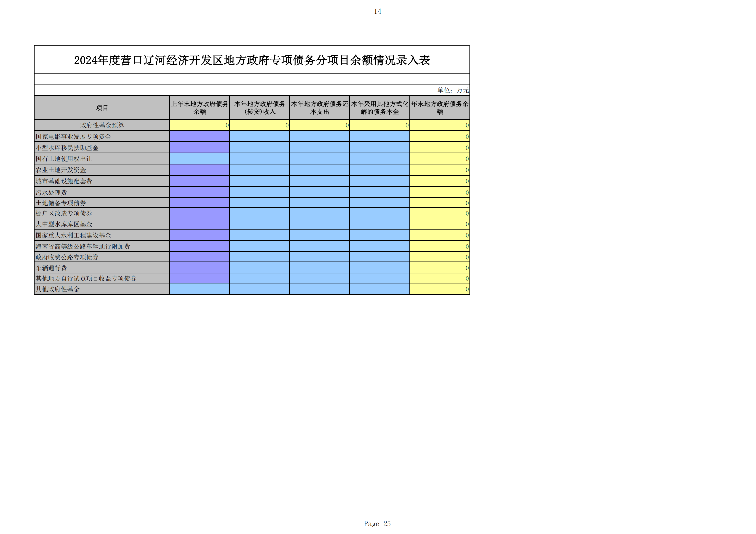The image size is (756, 534).
Task: Select the 本年采用其他方式化解的债务本金 header
Action: point(380,108)
